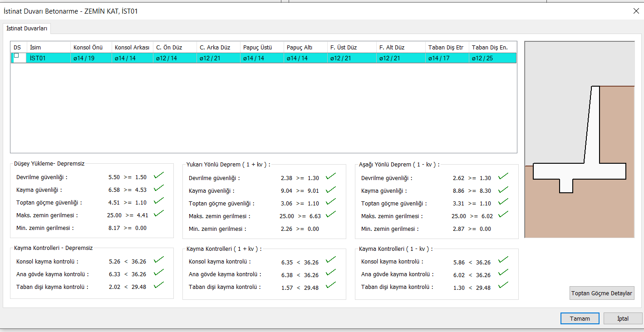
Task: Click the F. Alt Düz column header
Action: point(401,47)
